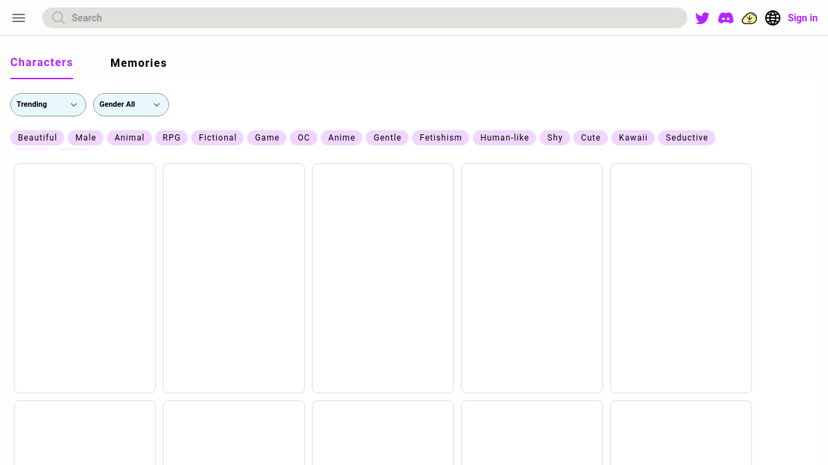Select the RPG tag

(171, 138)
